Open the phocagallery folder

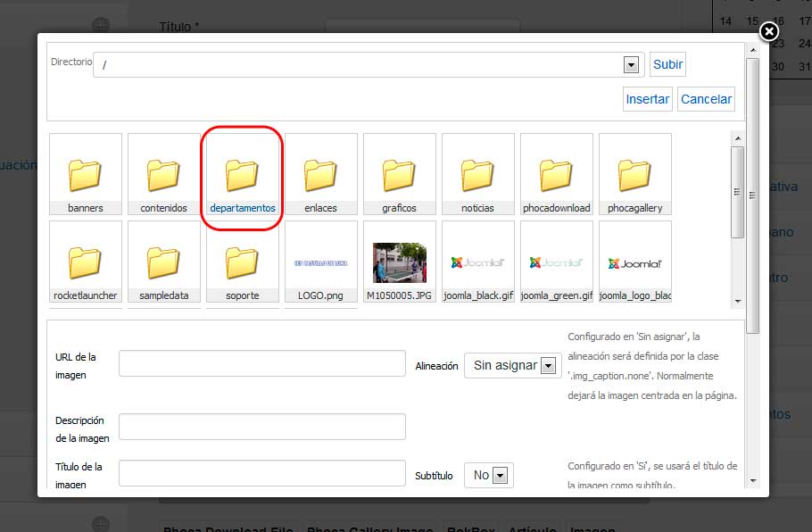pos(634,175)
